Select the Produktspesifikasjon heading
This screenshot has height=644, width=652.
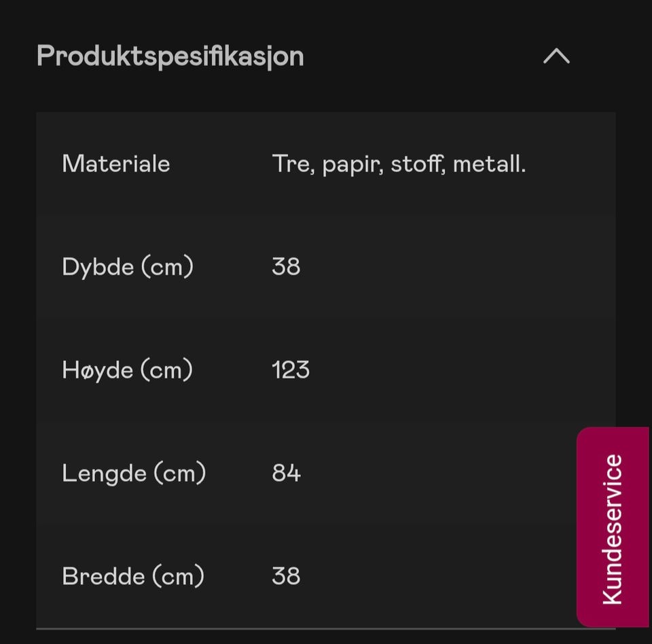(170, 57)
